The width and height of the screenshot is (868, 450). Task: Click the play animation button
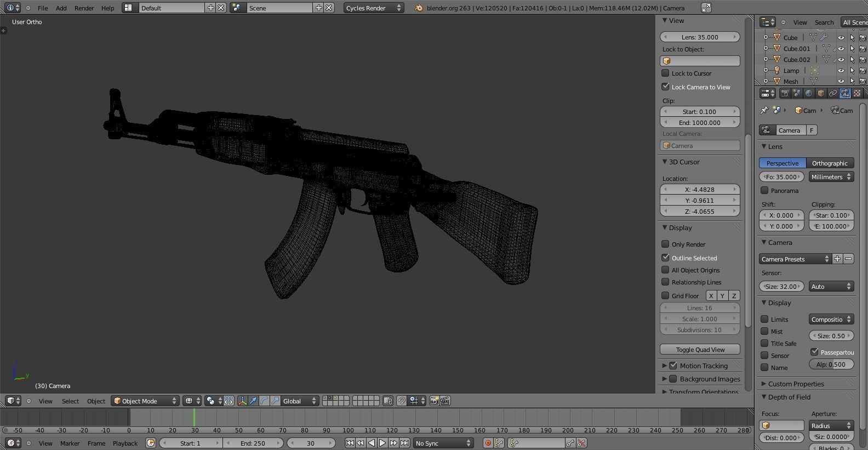coord(382,443)
